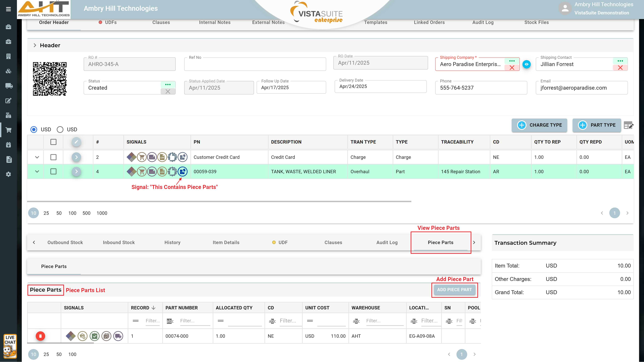The width and height of the screenshot is (644, 362).
Task: Expand row 4 using its down chevron
Action: (x=37, y=172)
